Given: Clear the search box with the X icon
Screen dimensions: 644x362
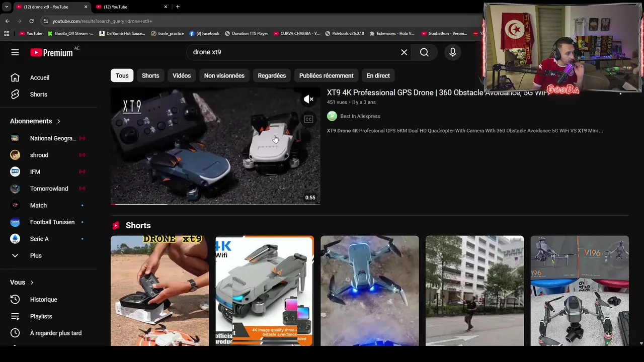Looking at the screenshot, I should click(x=404, y=52).
